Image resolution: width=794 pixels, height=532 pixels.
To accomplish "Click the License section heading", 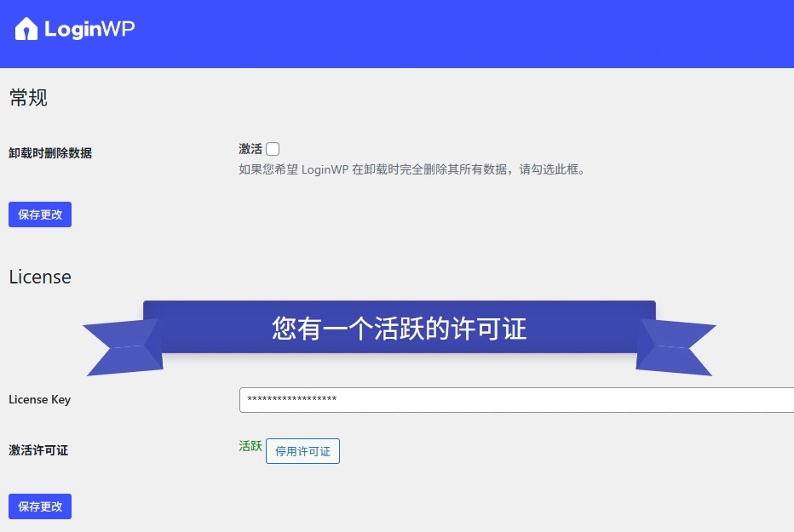I will coord(39,277).
